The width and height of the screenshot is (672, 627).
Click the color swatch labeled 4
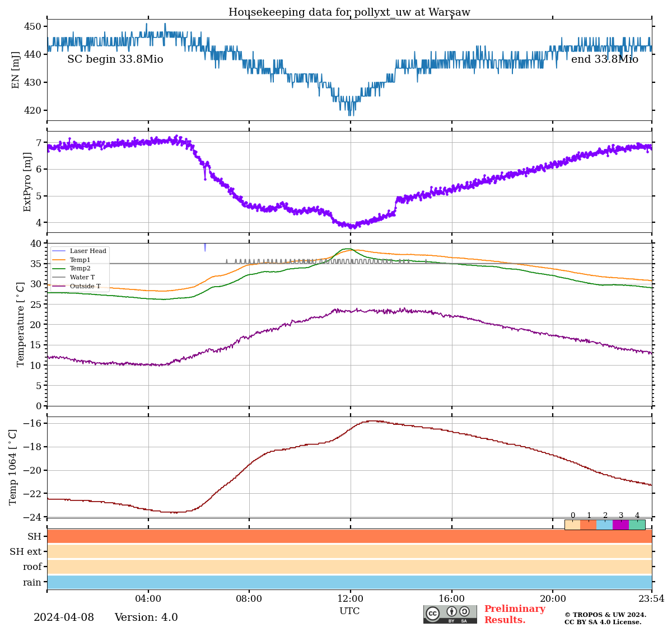click(x=637, y=525)
